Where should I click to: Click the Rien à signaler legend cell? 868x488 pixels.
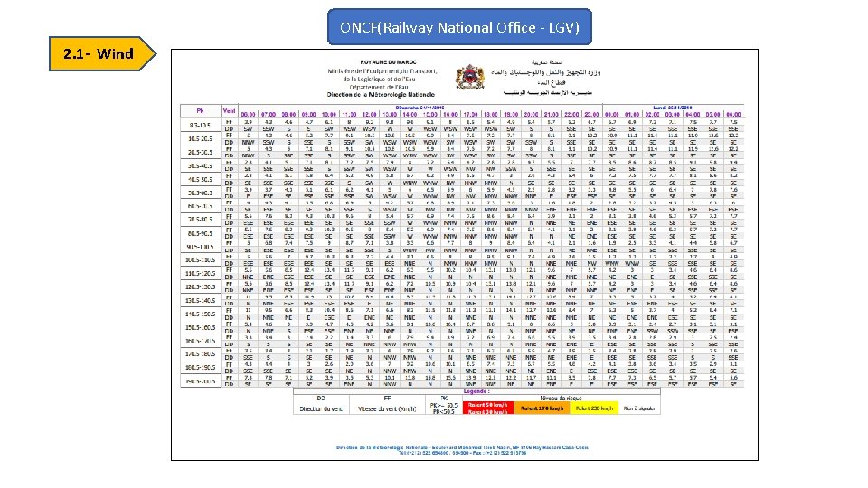coord(639,408)
